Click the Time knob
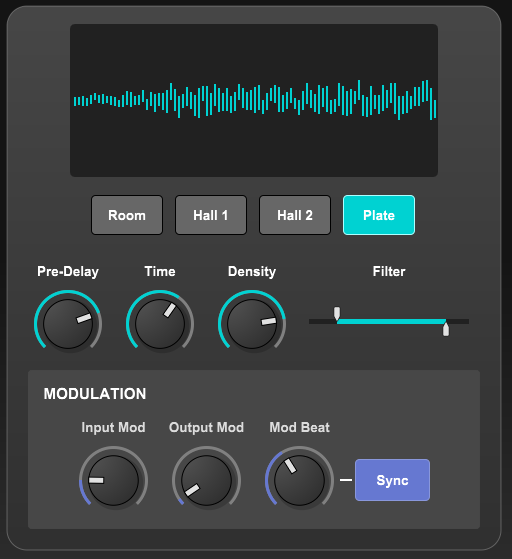The image size is (512, 559). coord(160,324)
